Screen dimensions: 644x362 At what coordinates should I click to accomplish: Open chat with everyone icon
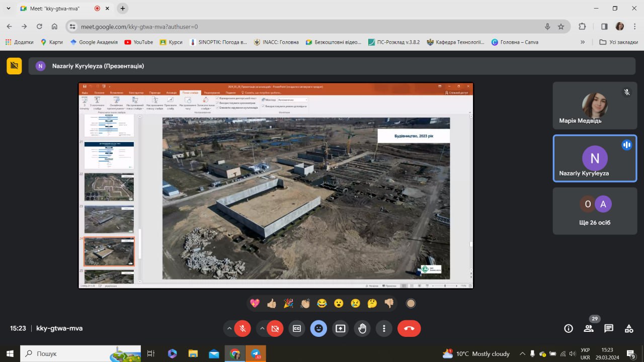pos(609,328)
